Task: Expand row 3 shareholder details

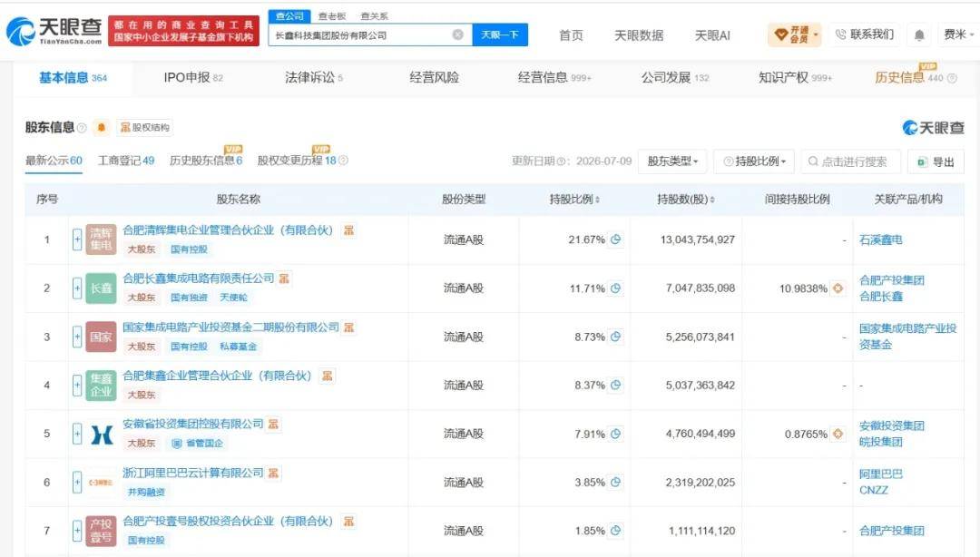Action: 77,337
